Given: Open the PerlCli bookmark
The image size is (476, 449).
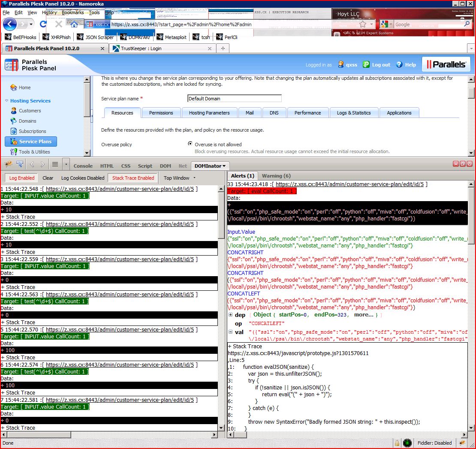Looking at the screenshot, I should (x=227, y=37).
